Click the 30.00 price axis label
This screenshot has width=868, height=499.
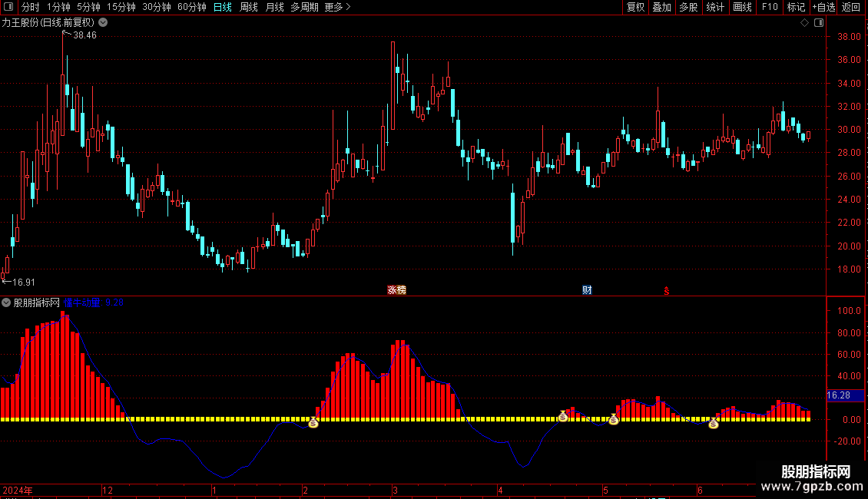(x=849, y=130)
